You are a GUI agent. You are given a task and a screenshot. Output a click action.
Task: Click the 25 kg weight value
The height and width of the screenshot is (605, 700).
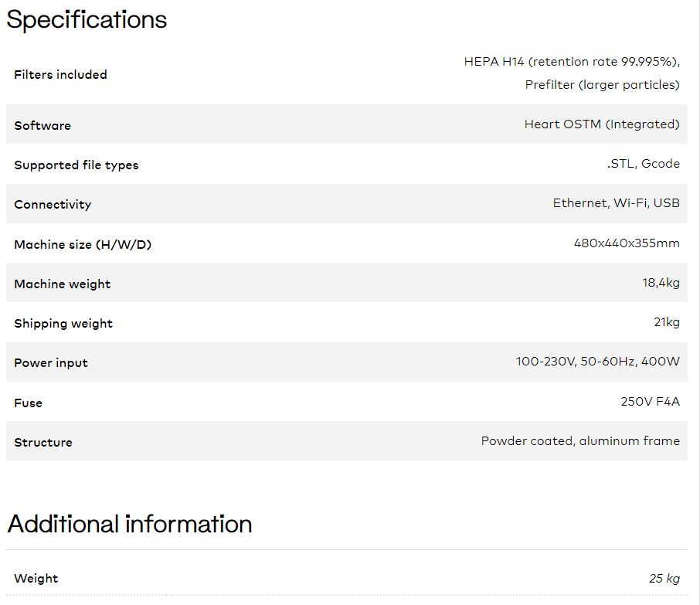(x=664, y=579)
